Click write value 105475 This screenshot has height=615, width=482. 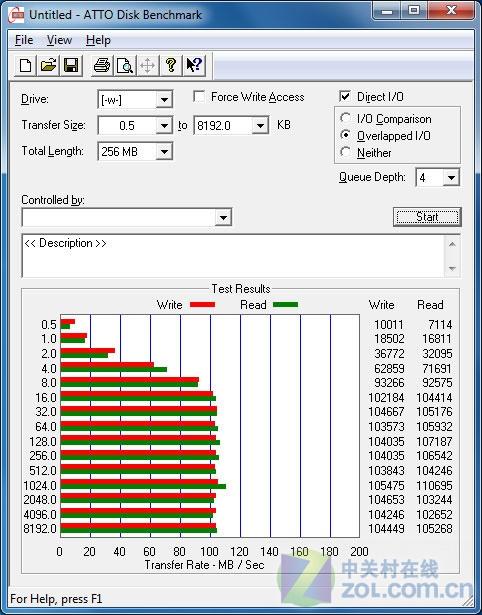[386, 485]
